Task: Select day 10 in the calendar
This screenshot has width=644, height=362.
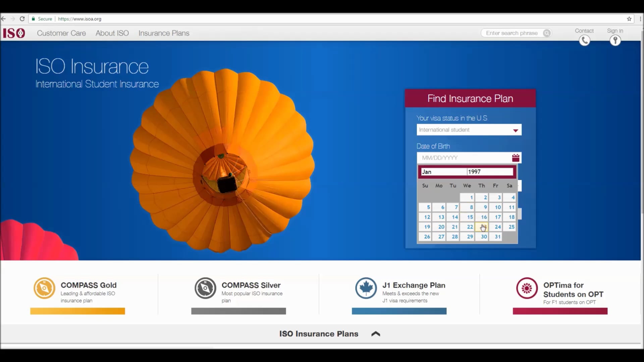Action: click(495, 207)
